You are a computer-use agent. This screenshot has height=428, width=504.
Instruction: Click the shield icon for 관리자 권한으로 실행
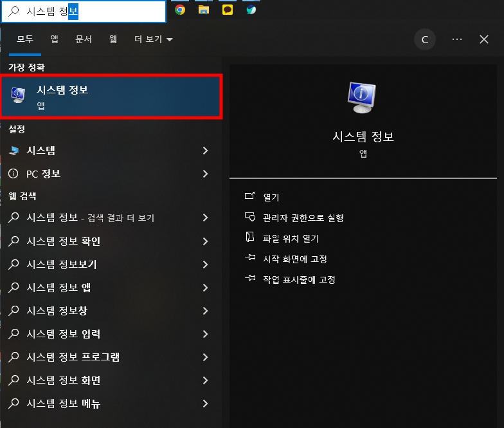250,217
